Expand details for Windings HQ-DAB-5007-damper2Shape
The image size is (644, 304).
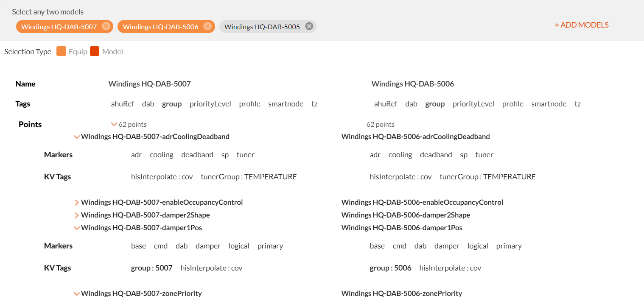coord(76,215)
